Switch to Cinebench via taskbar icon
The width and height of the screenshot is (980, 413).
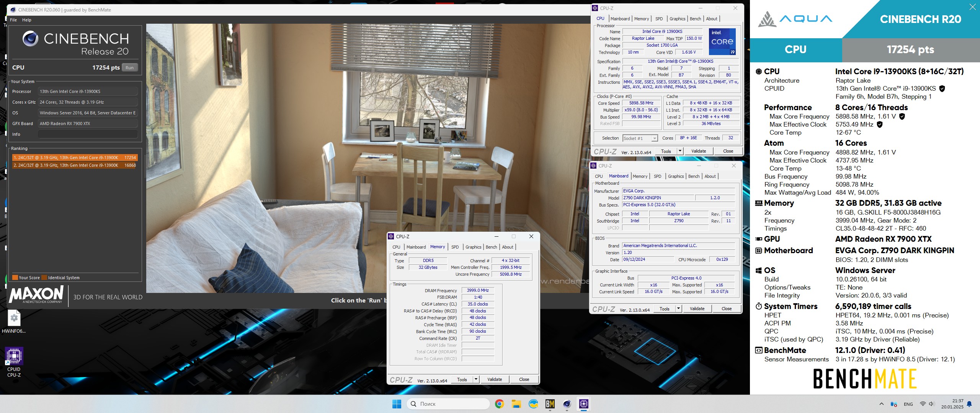567,404
